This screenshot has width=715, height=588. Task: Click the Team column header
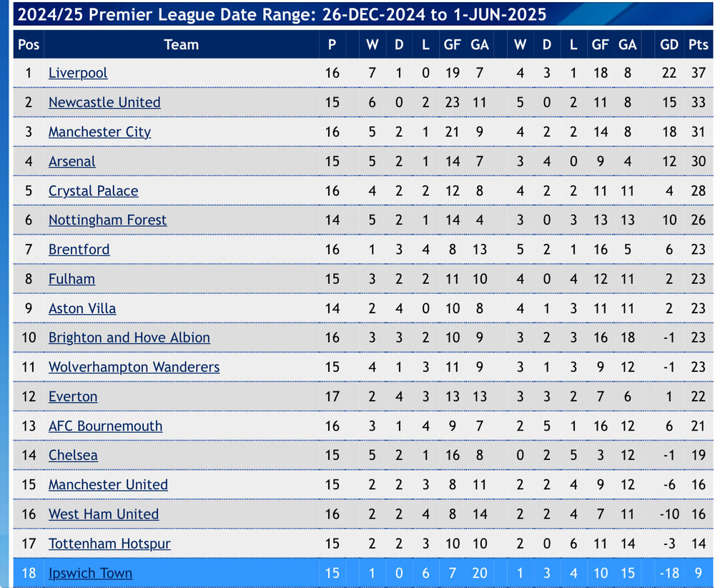tap(181, 44)
